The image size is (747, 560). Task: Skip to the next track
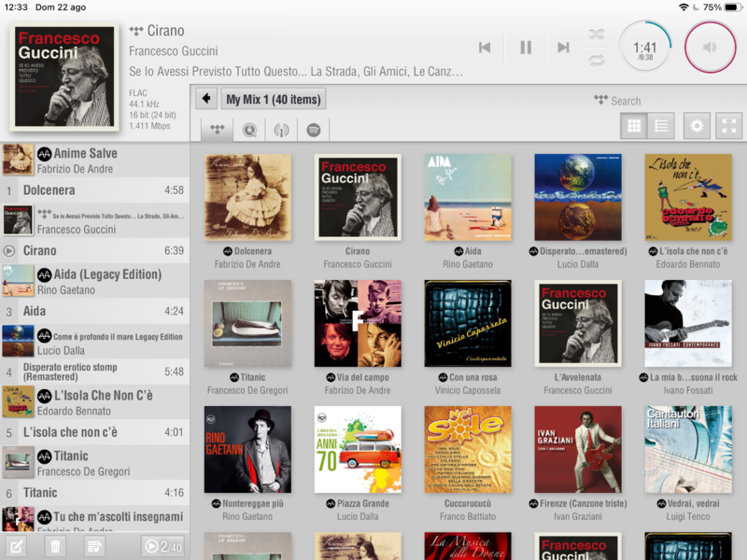(x=563, y=48)
